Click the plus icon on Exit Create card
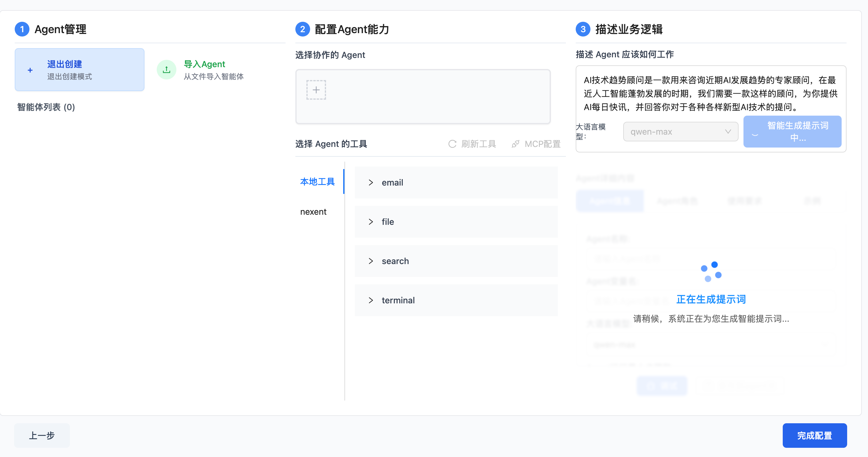 (30, 70)
